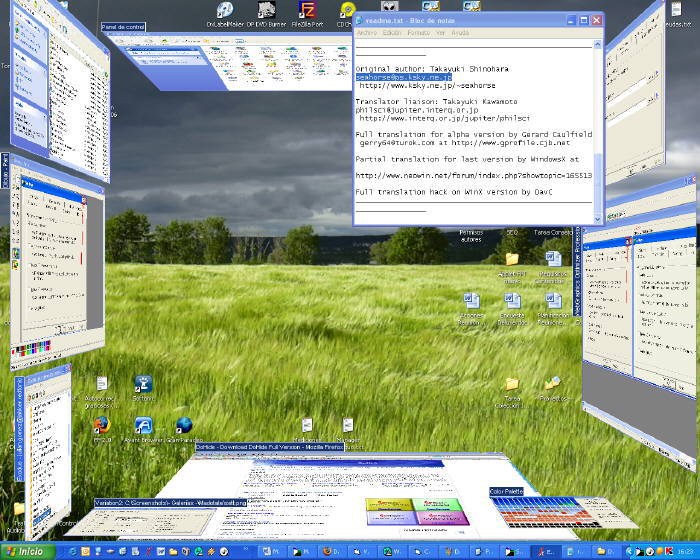Launch DP DVD Burner from the desktop

(266, 10)
